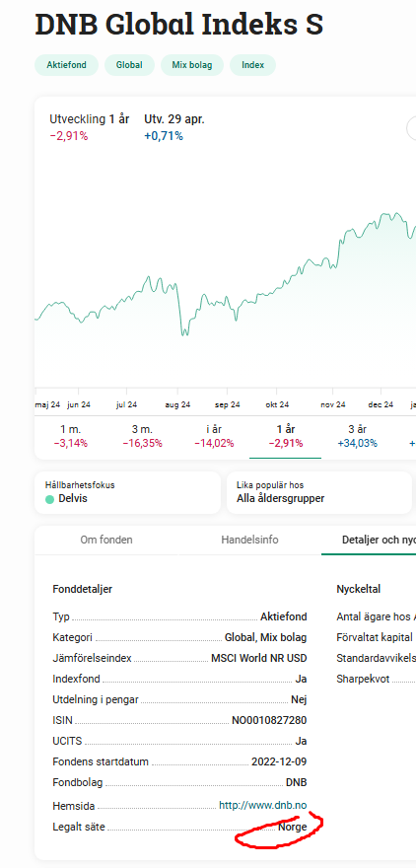Click the ISIN value NO0010827280
Viewport: 416px width, 868px height.
[269, 720]
